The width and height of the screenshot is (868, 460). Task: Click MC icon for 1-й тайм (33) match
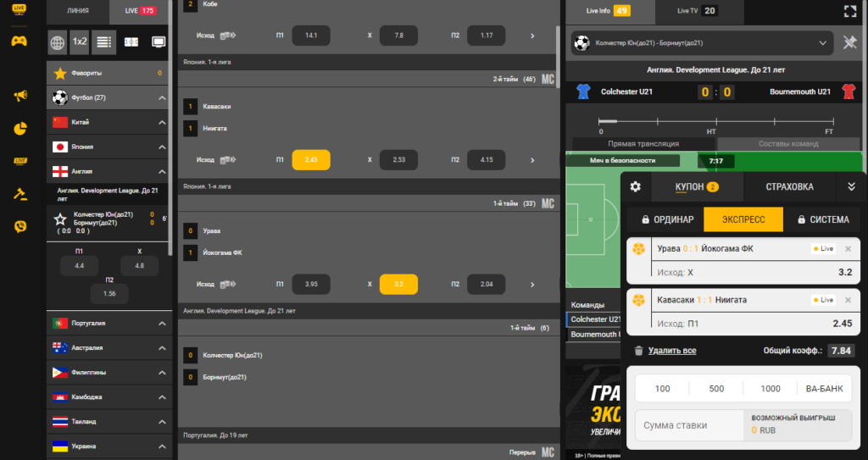pyautogui.click(x=548, y=203)
